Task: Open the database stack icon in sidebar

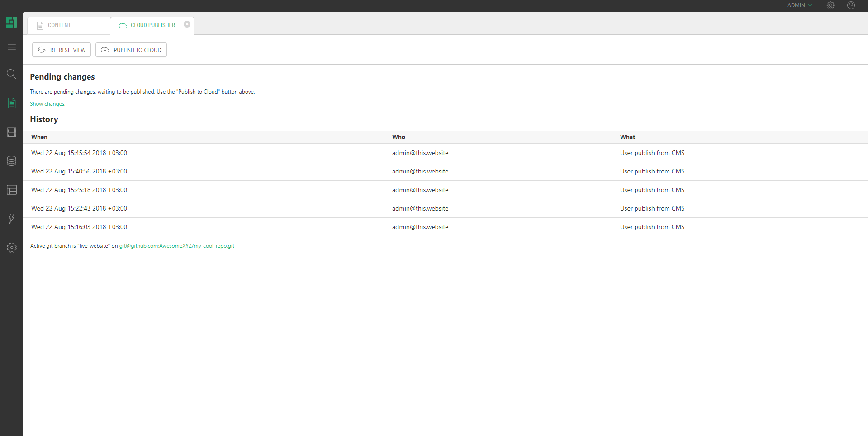Action: point(12,161)
